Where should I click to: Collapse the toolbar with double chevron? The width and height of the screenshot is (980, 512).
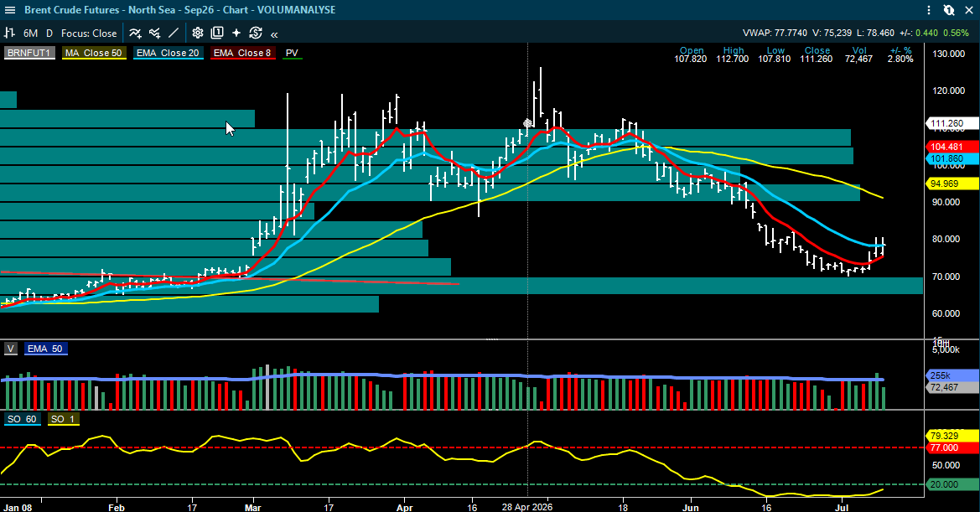click(x=274, y=34)
